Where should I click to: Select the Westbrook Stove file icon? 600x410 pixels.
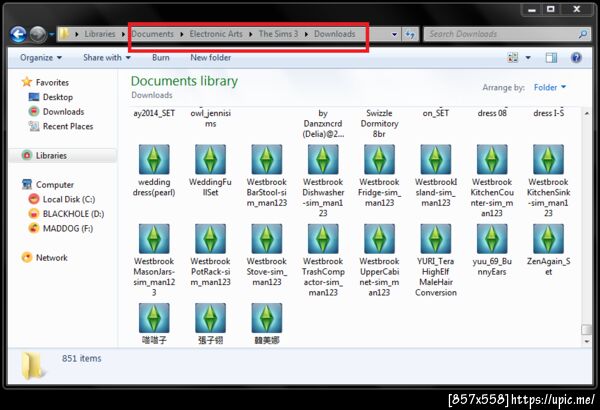coord(267,239)
